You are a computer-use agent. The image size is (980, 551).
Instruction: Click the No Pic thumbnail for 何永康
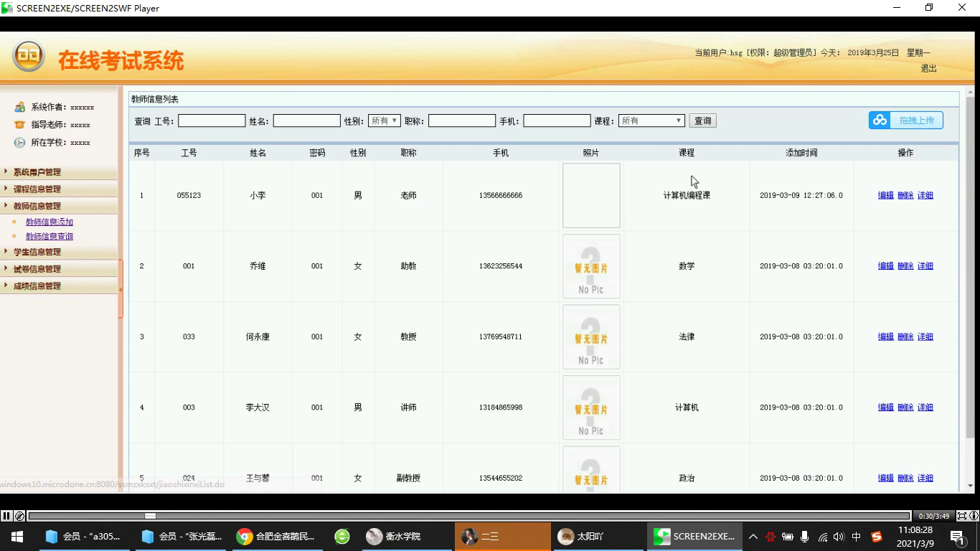pyautogui.click(x=591, y=336)
